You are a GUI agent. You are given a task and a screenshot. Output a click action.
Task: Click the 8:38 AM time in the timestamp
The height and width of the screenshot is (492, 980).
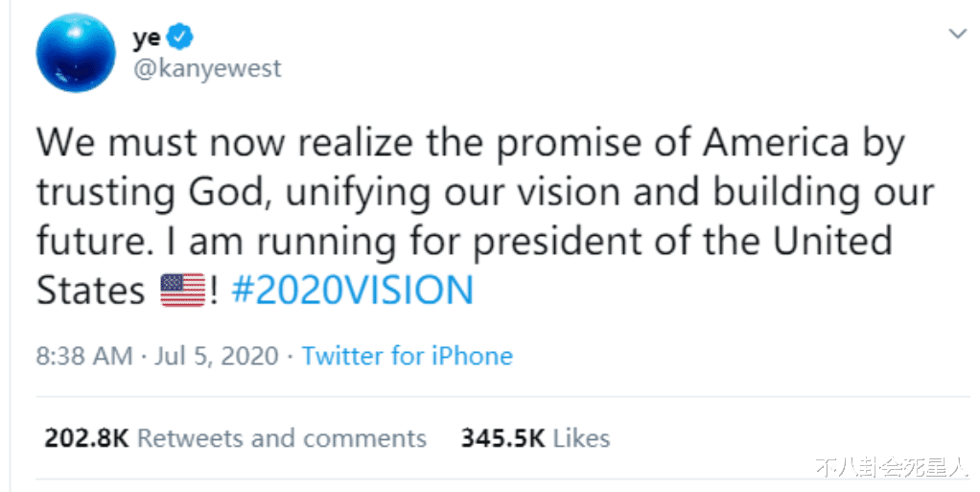pyautogui.click(x=84, y=356)
